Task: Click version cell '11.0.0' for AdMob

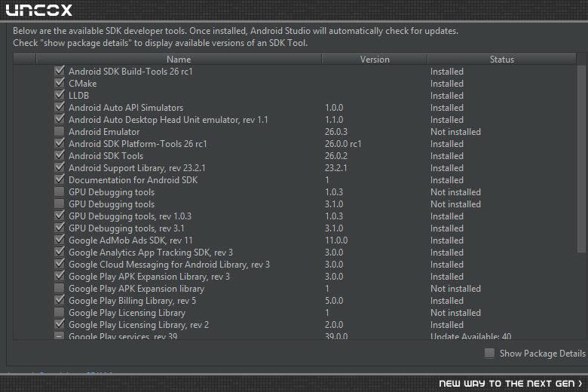Action: coord(336,240)
